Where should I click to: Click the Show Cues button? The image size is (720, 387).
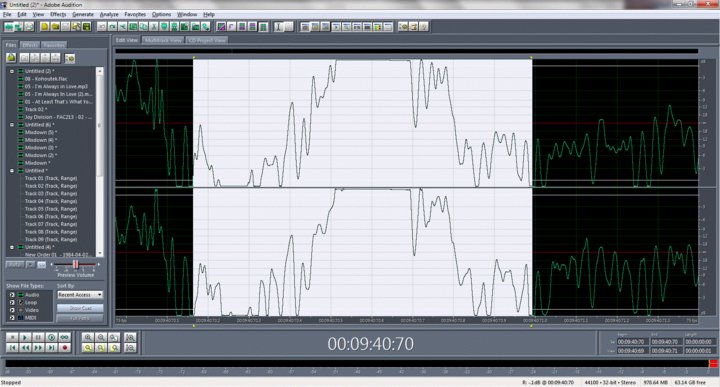(x=80, y=308)
